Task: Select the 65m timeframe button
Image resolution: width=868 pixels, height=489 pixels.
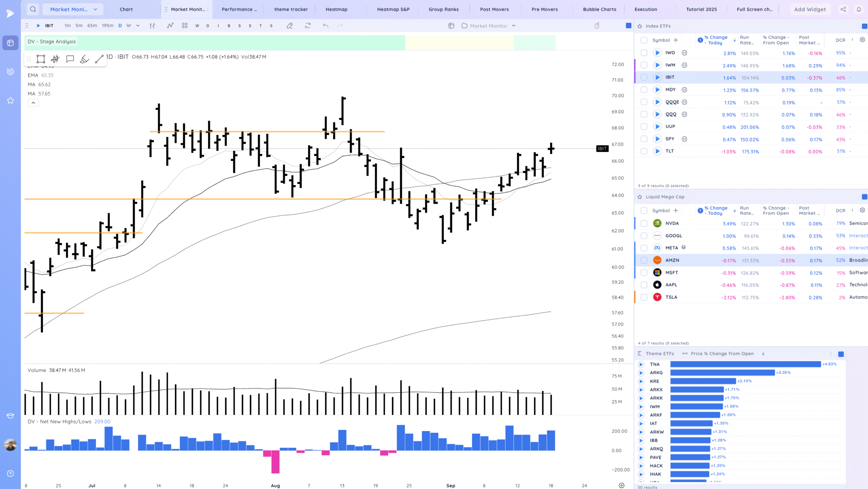Action: click(x=92, y=26)
